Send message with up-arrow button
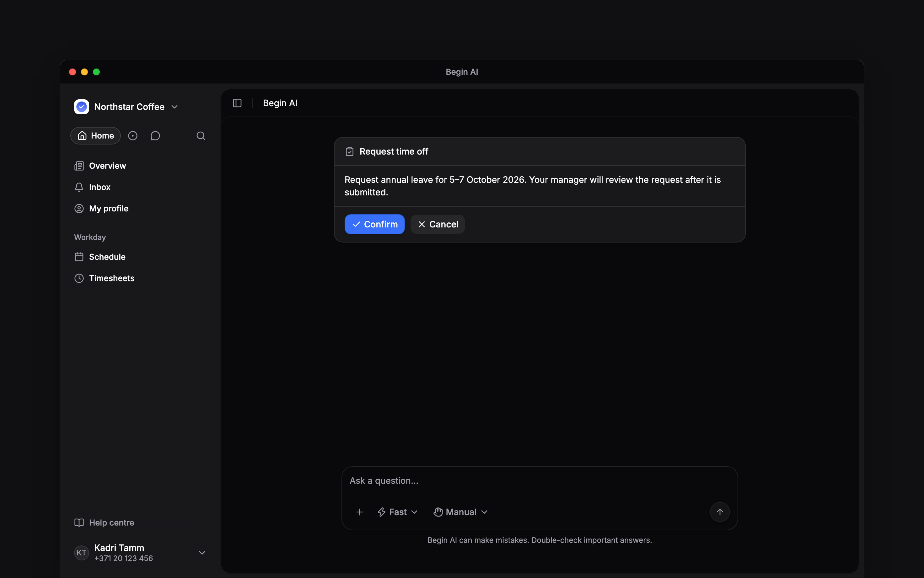924x578 pixels. coord(720,512)
